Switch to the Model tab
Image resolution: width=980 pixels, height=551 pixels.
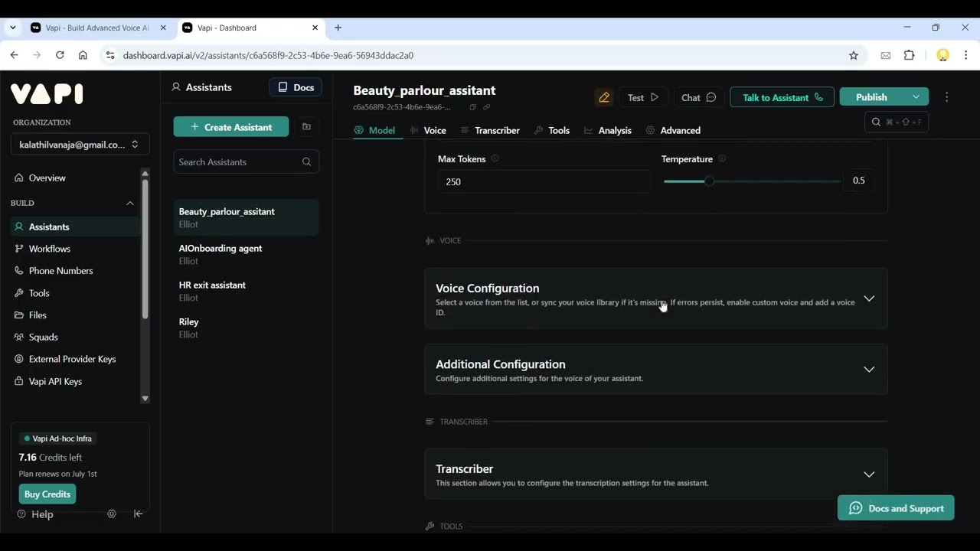[x=374, y=130]
